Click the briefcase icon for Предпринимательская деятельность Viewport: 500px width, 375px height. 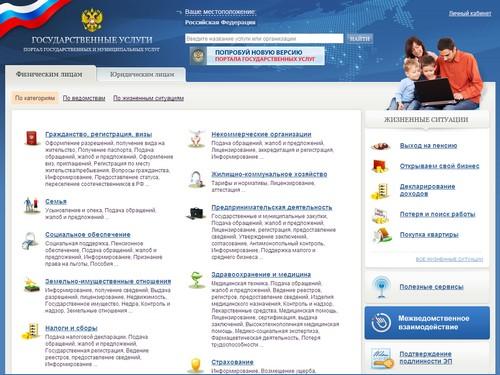pos(195,213)
